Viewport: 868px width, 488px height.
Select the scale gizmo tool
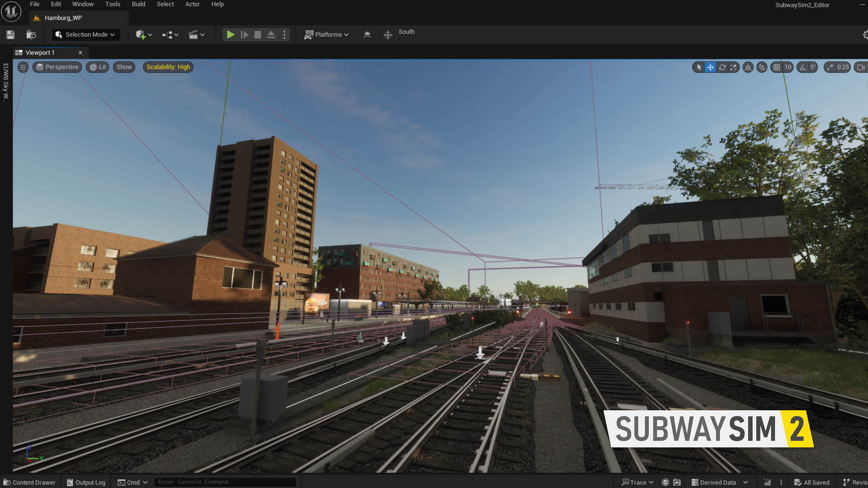click(x=733, y=67)
